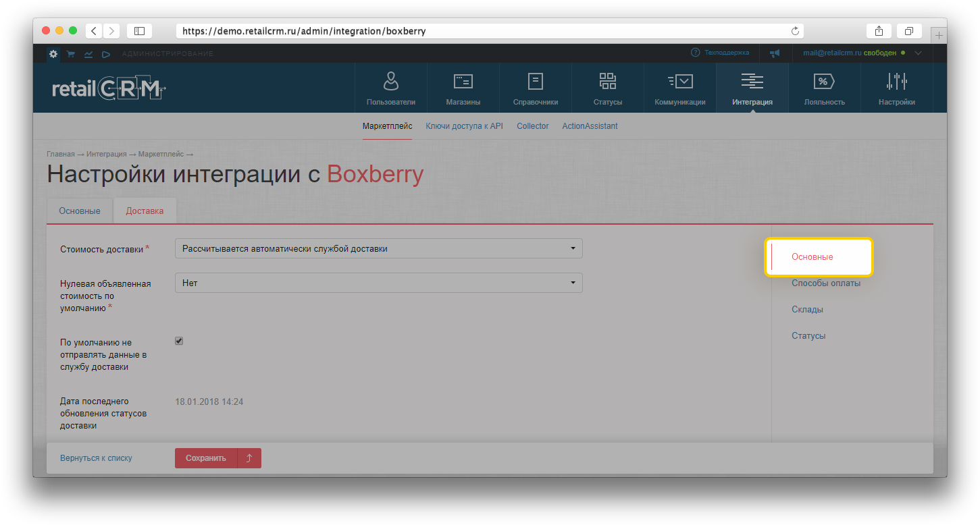Go to Интеграция breadcrumb link
980x525 pixels.
click(107, 155)
